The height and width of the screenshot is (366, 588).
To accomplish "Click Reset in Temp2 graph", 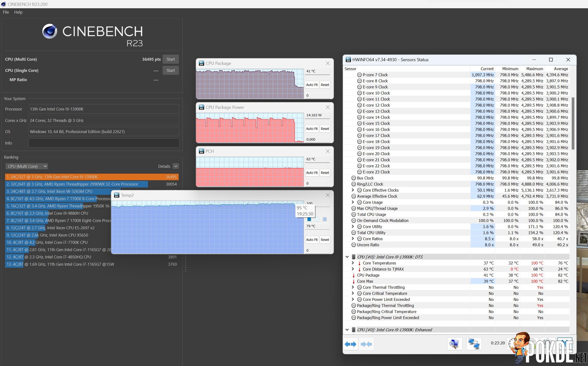I will tap(325, 240).
